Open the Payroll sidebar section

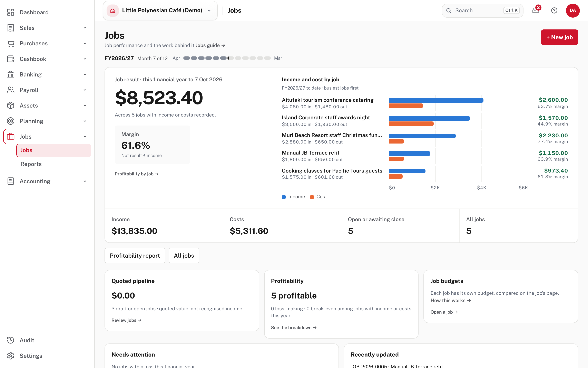coord(47,90)
